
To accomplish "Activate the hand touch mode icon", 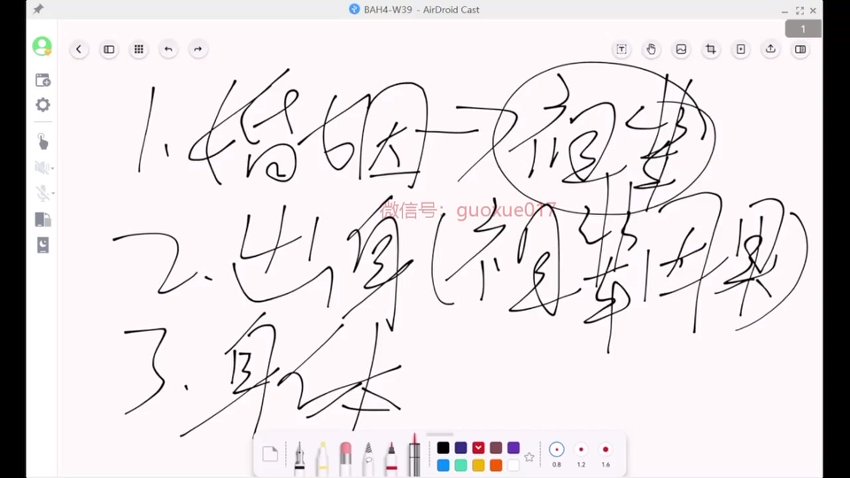I will coord(651,49).
